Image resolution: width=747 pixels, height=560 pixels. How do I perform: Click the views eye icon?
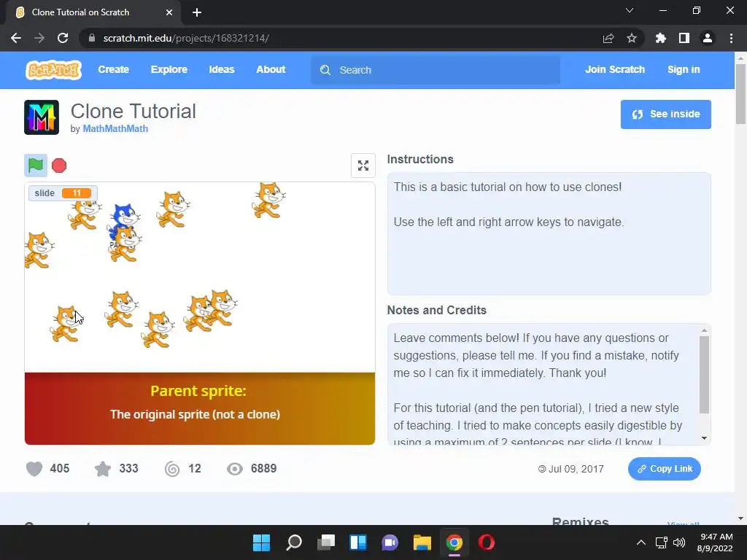coord(234,469)
